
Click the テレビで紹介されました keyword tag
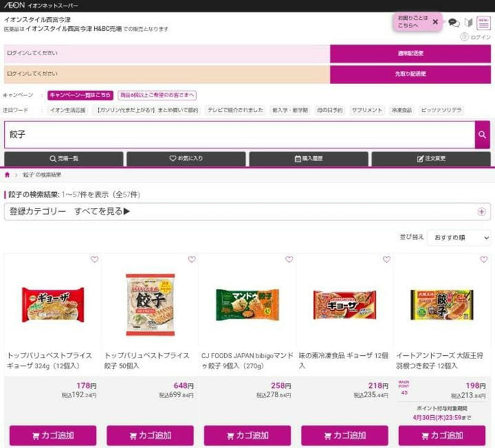(235, 110)
